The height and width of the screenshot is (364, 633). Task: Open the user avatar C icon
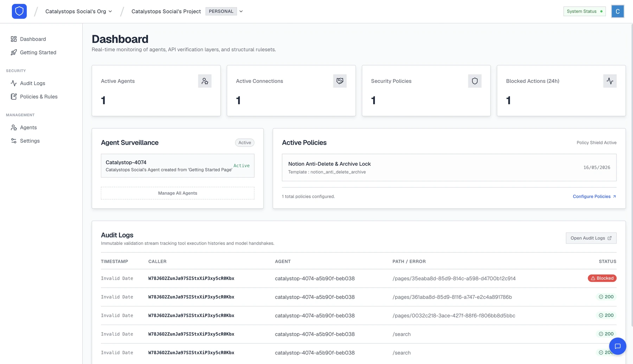pos(618,11)
